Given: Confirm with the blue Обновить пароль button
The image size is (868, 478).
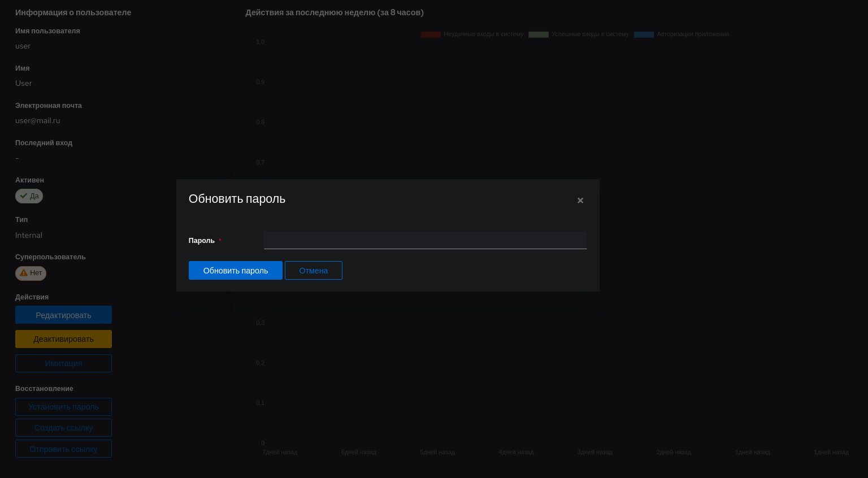Looking at the screenshot, I should 236,271.
